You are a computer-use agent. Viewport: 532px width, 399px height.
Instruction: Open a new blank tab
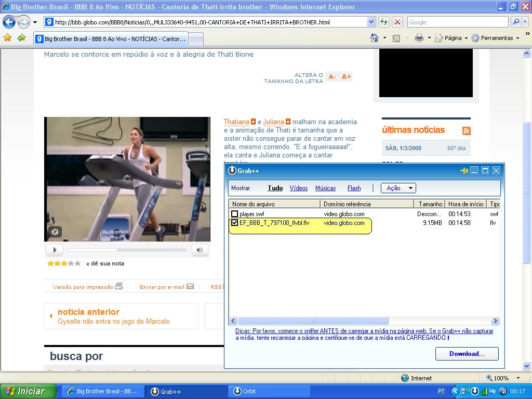pyautogui.click(x=196, y=39)
